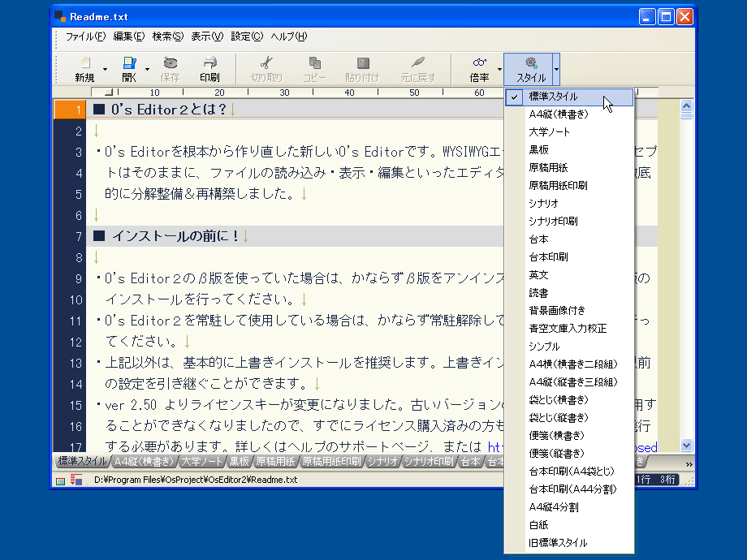Click the スタイル (Style) gear icon
The width and height of the screenshot is (747, 560).
pos(531,62)
